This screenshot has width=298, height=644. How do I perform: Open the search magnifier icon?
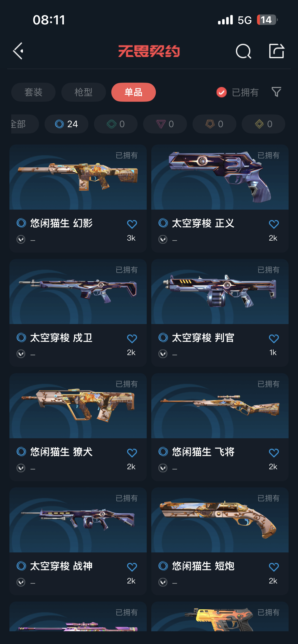point(243,51)
